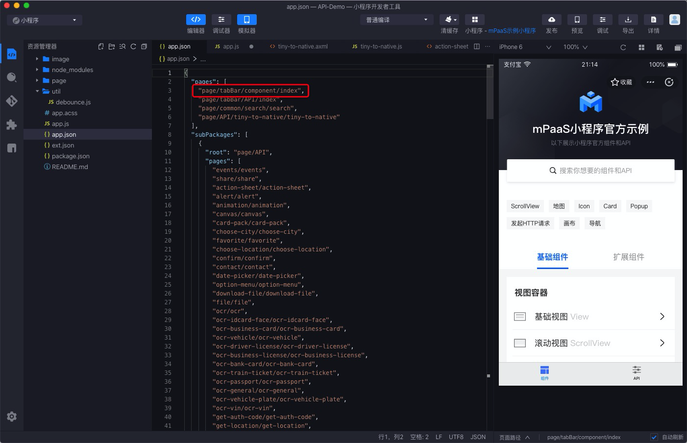The height and width of the screenshot is (443, 687).
Task: Open the source control sidebar icon
Action: tap(12, 101)
